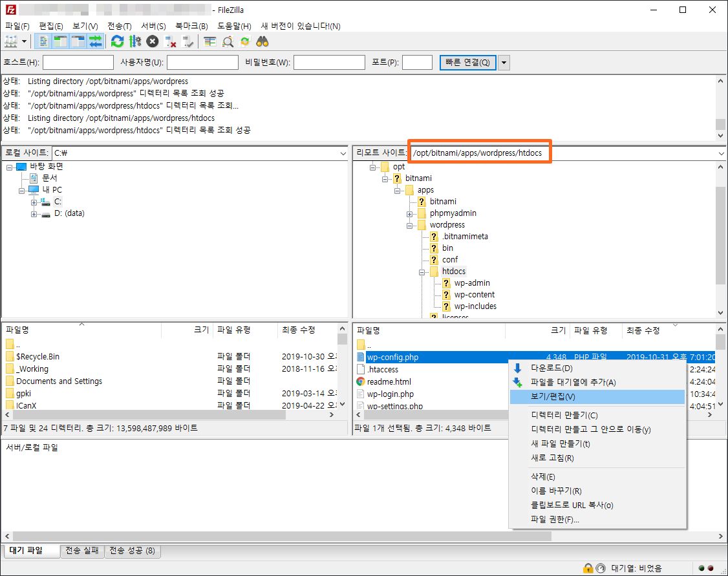Viewport: 728px width, 576px height.
Task: Open directory listing filters dialog
Action: click(210, 42)
